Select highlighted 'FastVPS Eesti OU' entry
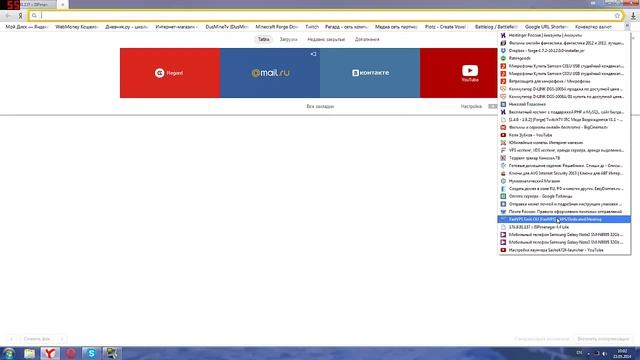640x360 pixels. coord(564,219)
